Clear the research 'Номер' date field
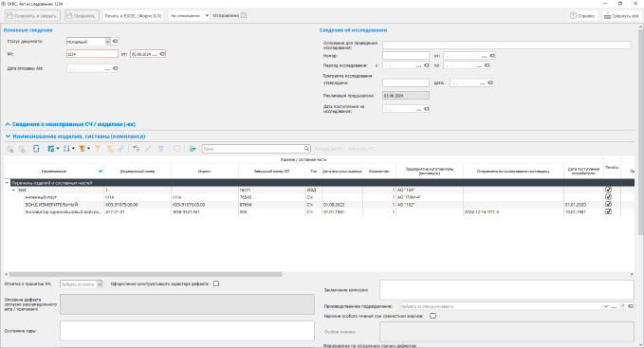This screenshot has height=348, width=644. tap(492, 55)
